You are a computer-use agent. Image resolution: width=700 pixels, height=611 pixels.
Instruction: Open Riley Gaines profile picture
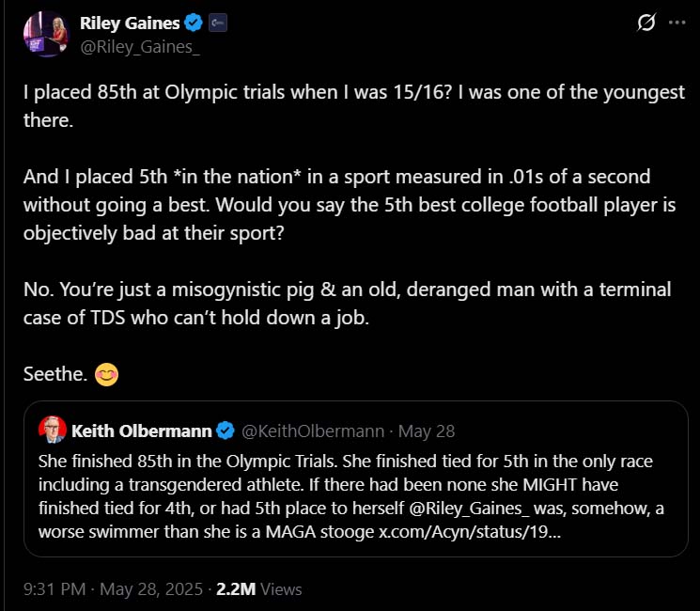coord(49,33)
